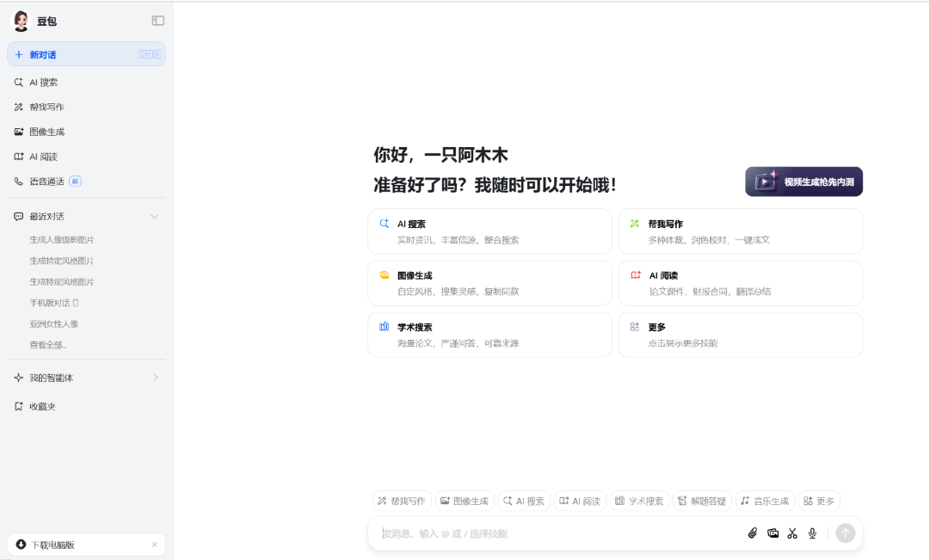The height and width of the screenshot is (560, 929).
Task: Select the 图像生成 card
Action: [x=489, y=283]
